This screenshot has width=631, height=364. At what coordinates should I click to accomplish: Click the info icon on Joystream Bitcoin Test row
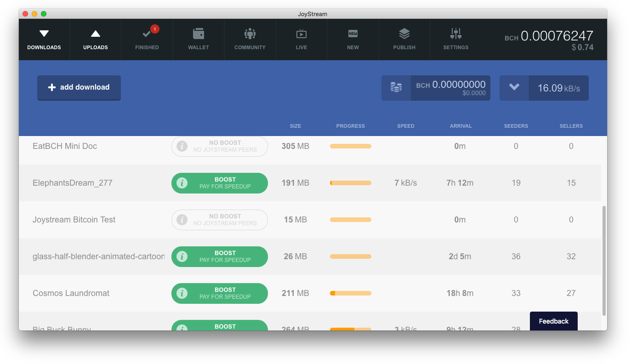182,220
